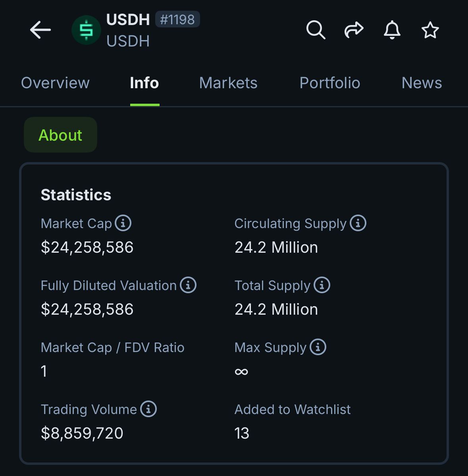468x476 pixels.
Task: Go to the Portfolio tab
Action: tap(330, 83)
